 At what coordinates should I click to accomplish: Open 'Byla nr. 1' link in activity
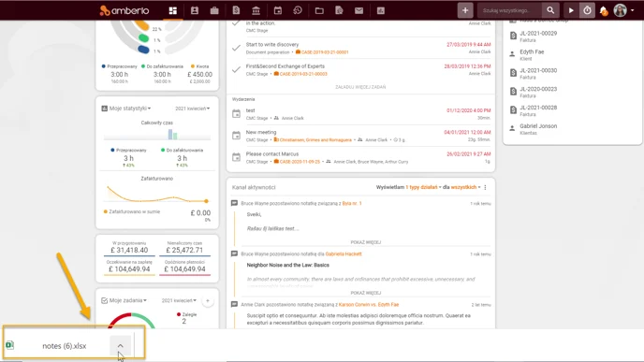(352, 203)
